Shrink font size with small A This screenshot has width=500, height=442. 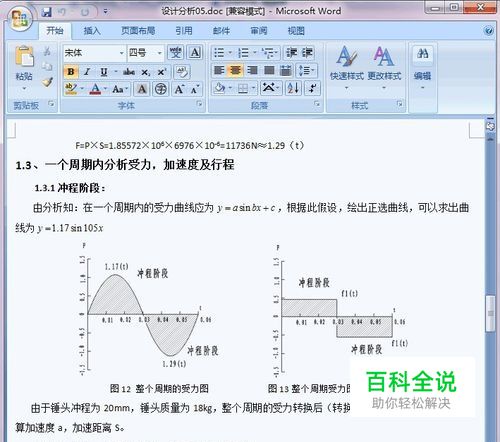(x=195, y=89)
